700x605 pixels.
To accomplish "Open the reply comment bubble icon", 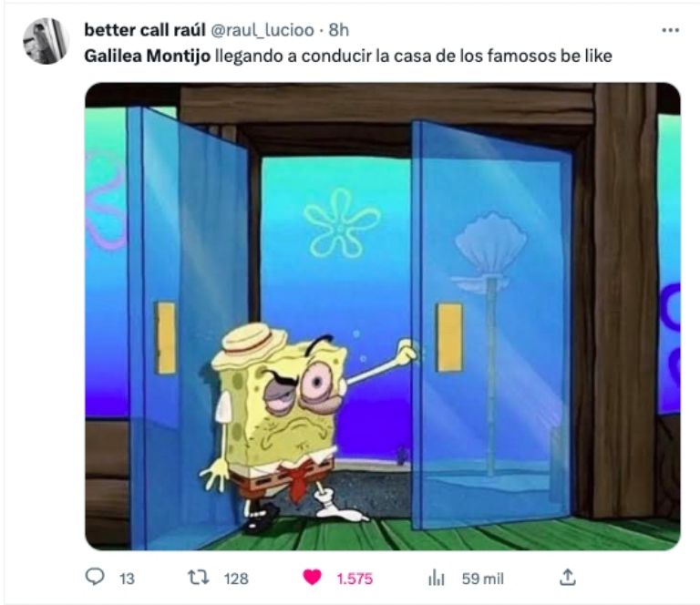I will click(x=95, y=577).
